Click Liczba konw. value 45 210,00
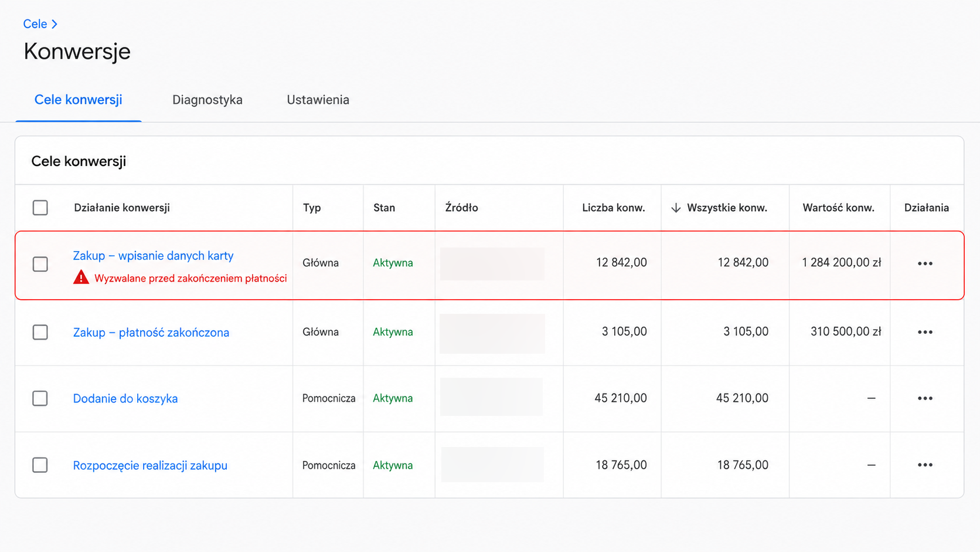 click(x=621, y=398)
